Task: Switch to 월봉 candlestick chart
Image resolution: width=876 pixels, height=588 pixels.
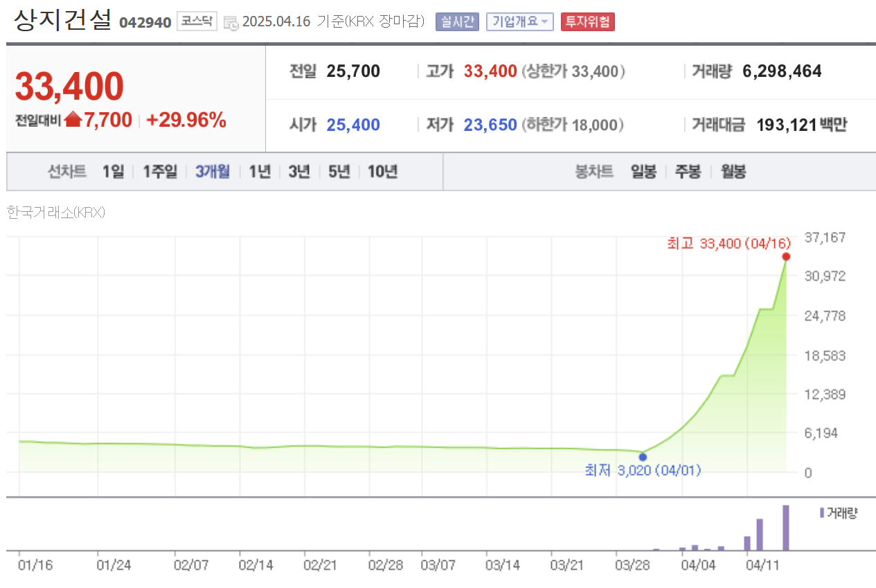Action: tap(733, 172)
